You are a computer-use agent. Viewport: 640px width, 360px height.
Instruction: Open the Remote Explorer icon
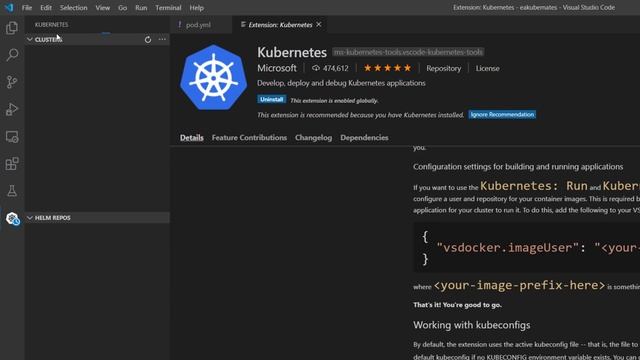(12, 137)
